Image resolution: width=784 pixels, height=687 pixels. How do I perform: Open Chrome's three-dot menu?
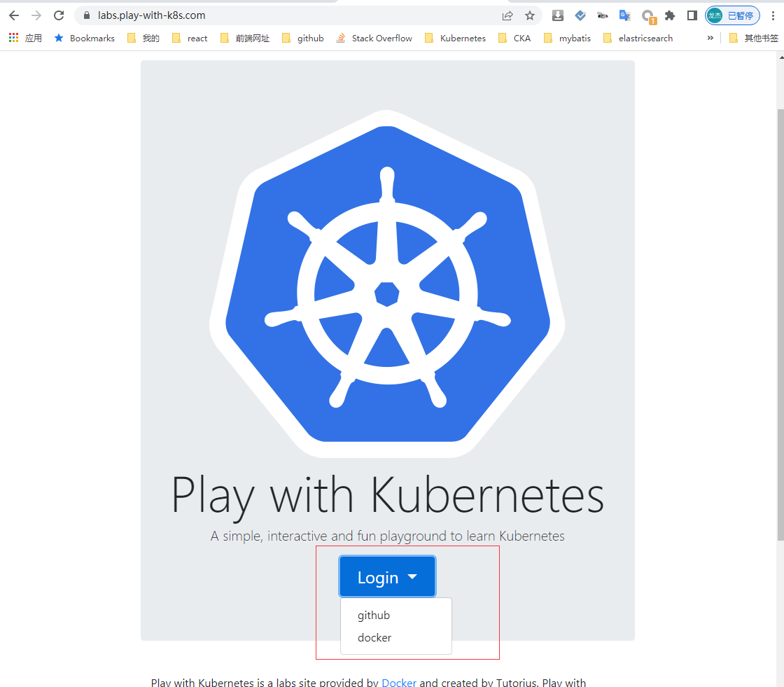tap(773, 15)
